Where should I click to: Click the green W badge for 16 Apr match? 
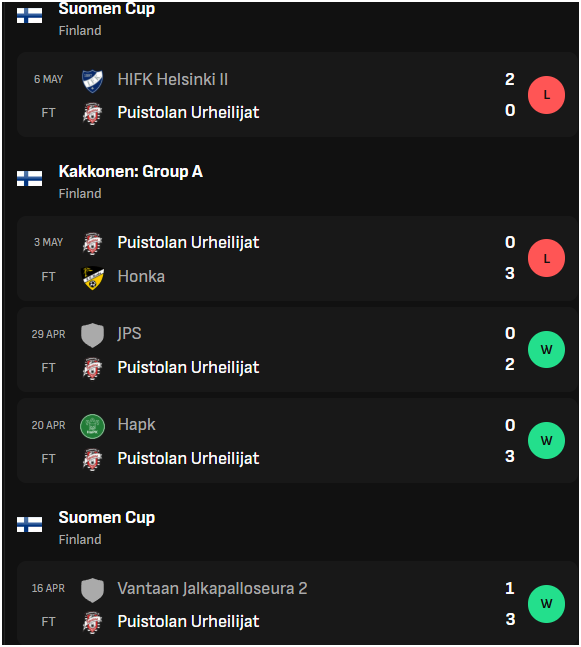546,604
